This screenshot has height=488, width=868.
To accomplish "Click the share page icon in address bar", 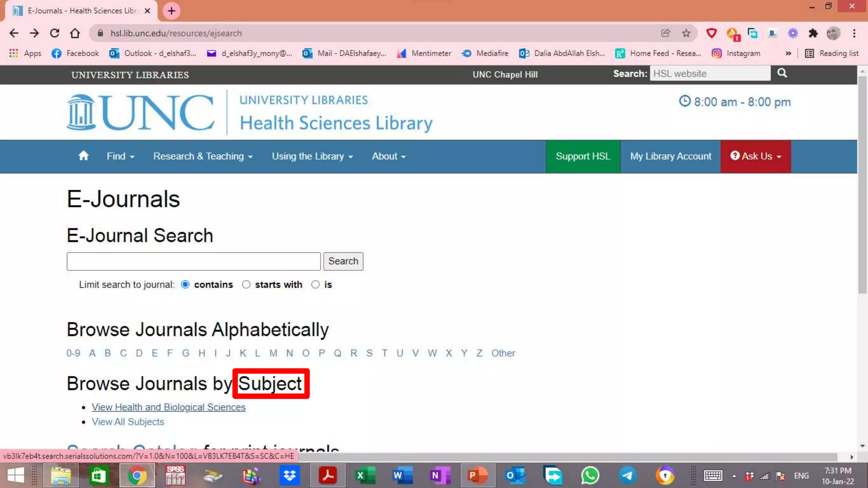I will 666,33.
